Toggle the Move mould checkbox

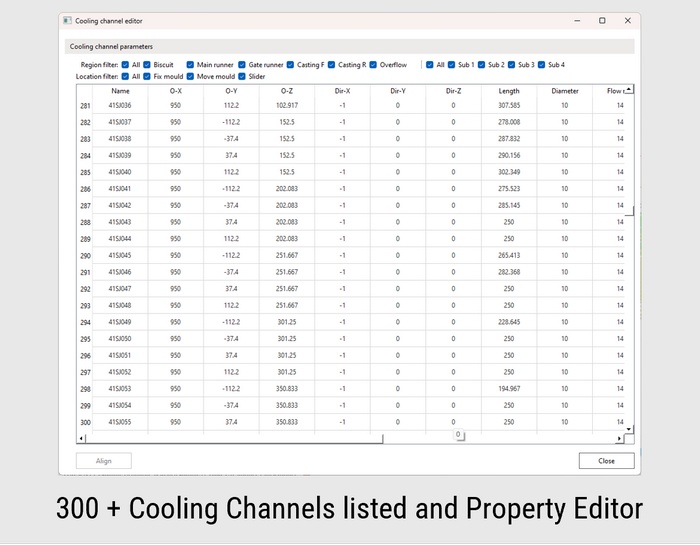[190, 76]
